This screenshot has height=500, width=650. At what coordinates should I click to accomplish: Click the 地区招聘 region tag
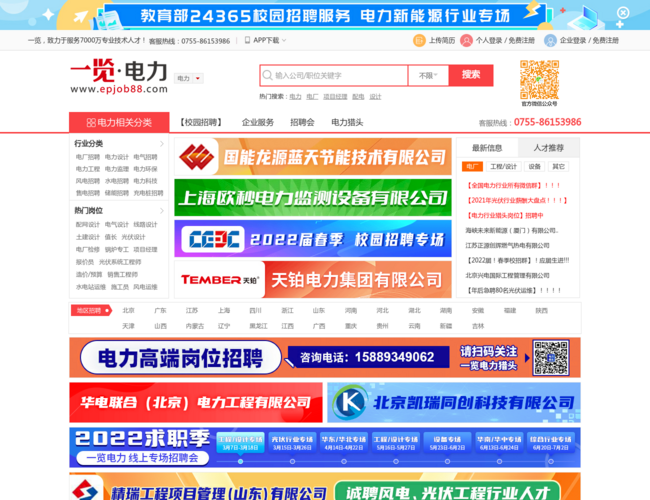pos(91,311)
